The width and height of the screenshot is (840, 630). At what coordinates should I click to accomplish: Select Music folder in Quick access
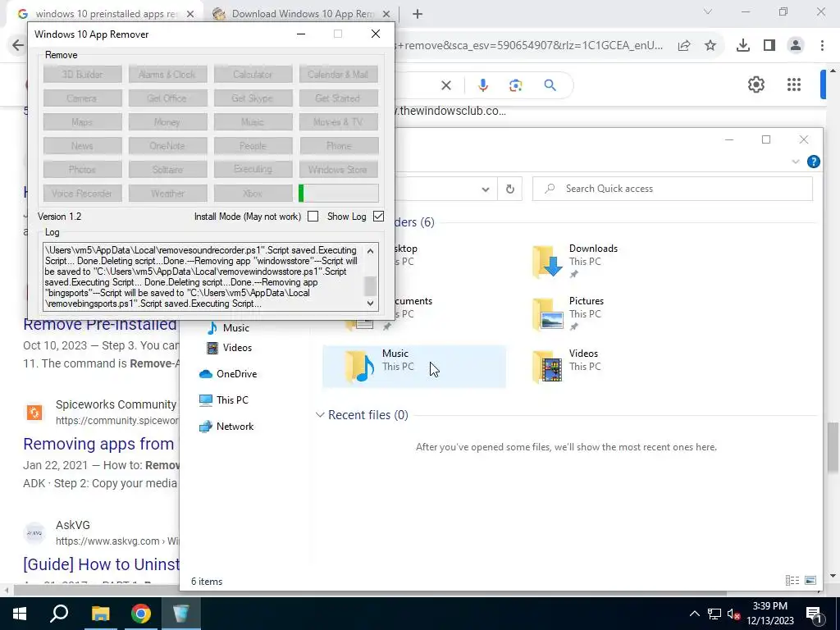(413, 367)
